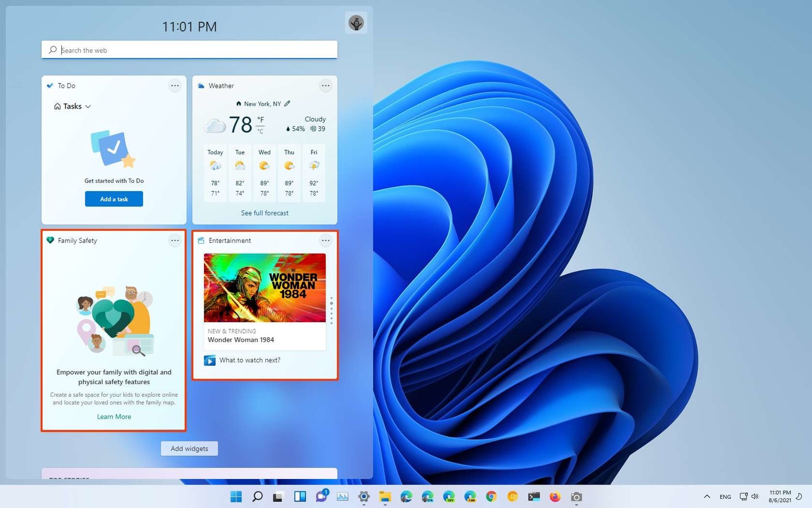
Task: Open the Weather widget options menu
Action: (x=325, y=86)
